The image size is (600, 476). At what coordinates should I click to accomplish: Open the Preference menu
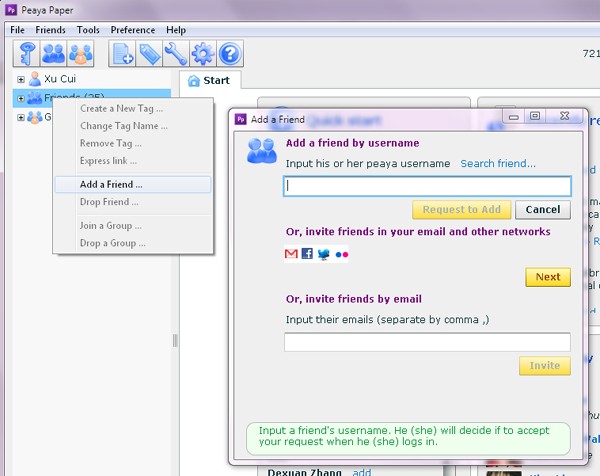pos(133,30)
